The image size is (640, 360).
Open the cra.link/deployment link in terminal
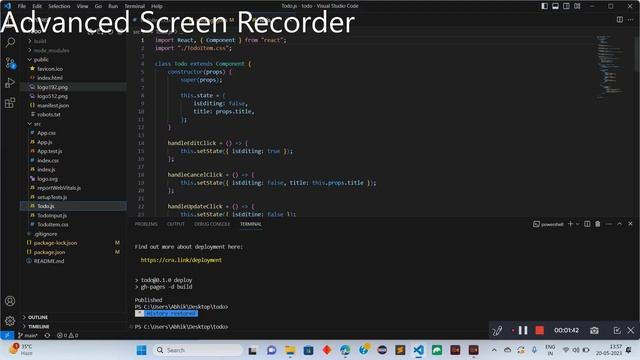click(181, 260)
